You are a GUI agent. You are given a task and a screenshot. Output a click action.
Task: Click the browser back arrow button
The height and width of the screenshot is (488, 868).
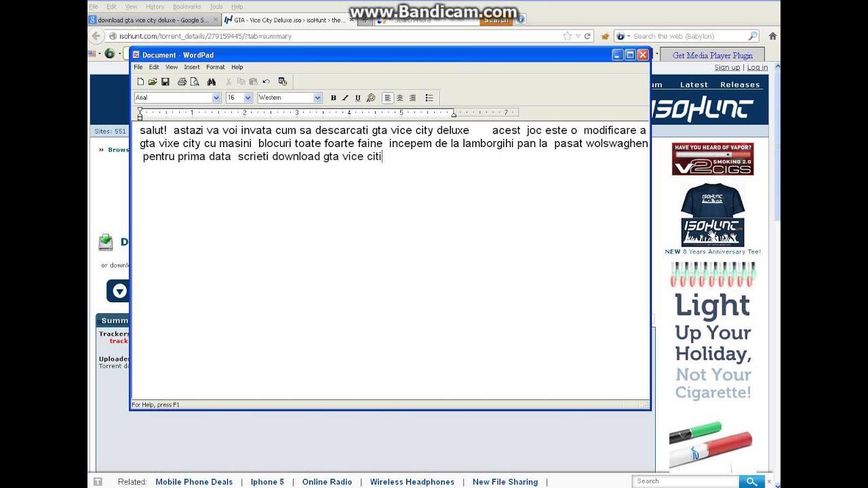pos(96,36)
